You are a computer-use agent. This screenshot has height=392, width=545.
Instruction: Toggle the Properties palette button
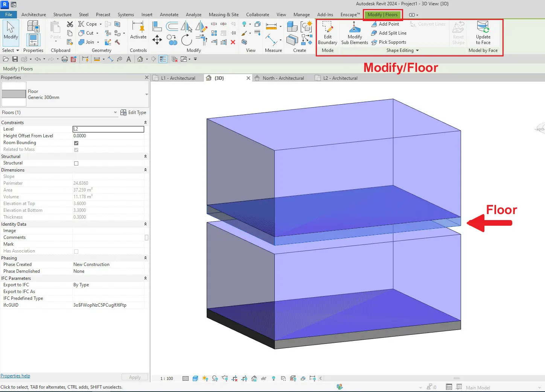pyautogui.click(x=33, y=40)
